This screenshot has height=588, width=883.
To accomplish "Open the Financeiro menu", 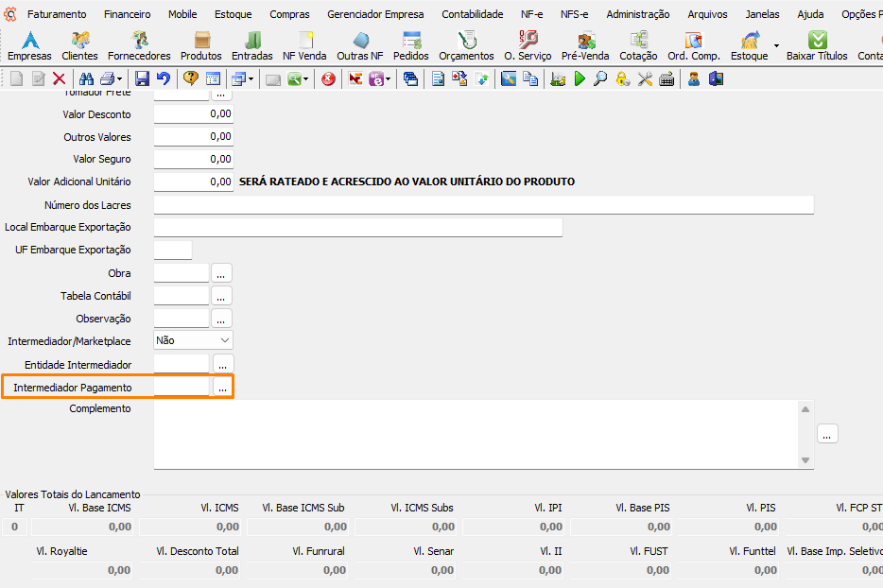I will 128,14.
